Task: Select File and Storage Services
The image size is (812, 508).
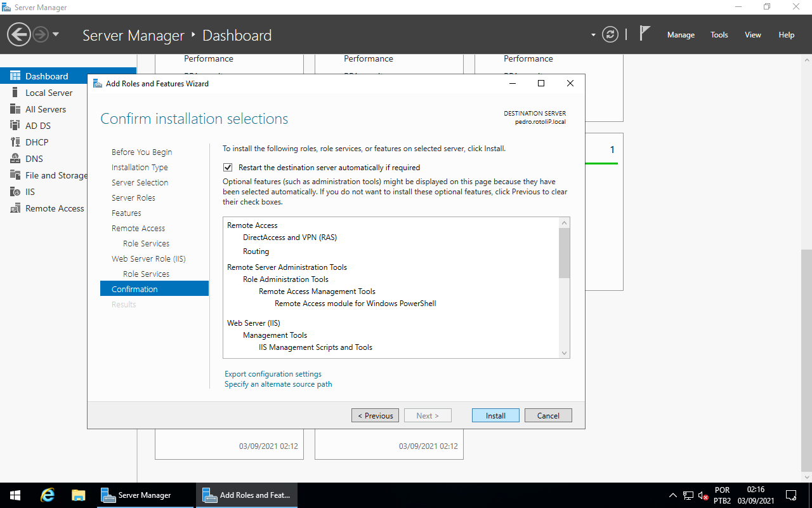Action: (x=54, y=175)
